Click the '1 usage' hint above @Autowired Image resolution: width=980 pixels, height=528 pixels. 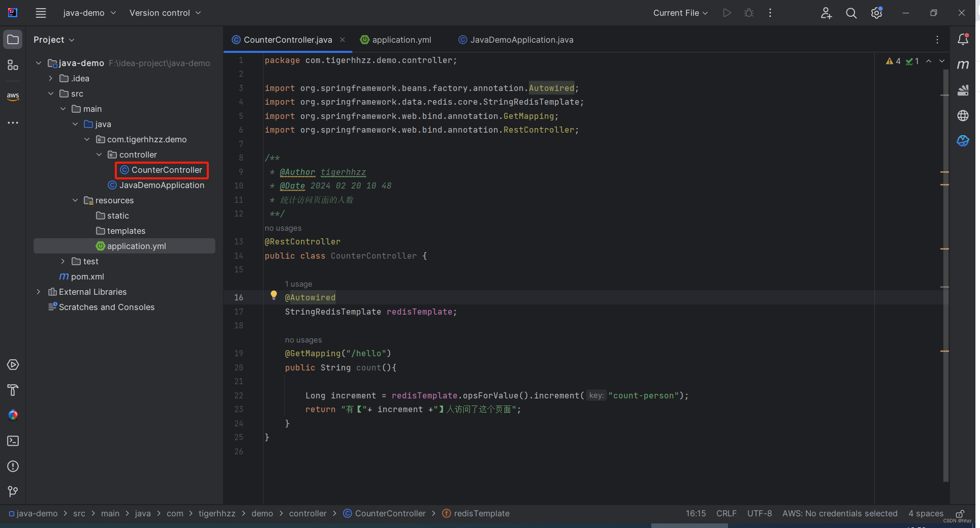(x=299, y=284)
